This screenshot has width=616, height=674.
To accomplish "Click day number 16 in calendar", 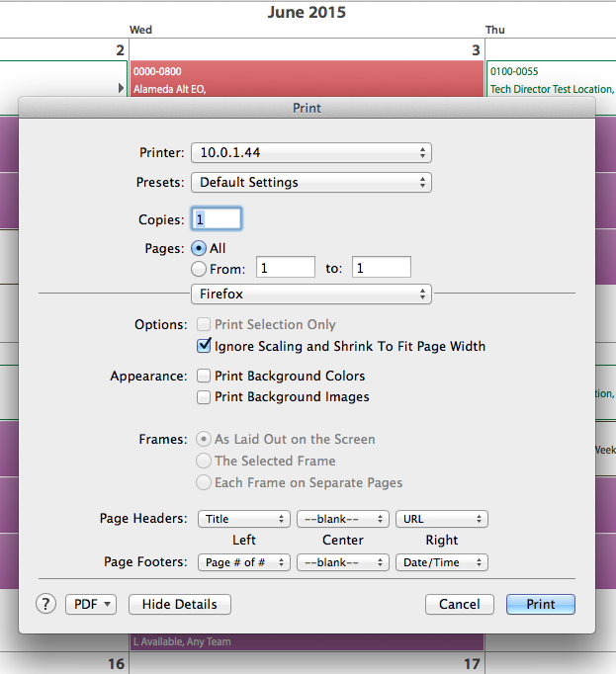I will point(116,664).
